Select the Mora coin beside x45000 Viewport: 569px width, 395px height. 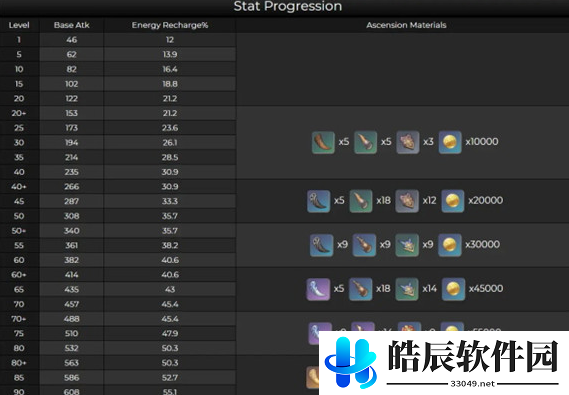tap(454, 289)
